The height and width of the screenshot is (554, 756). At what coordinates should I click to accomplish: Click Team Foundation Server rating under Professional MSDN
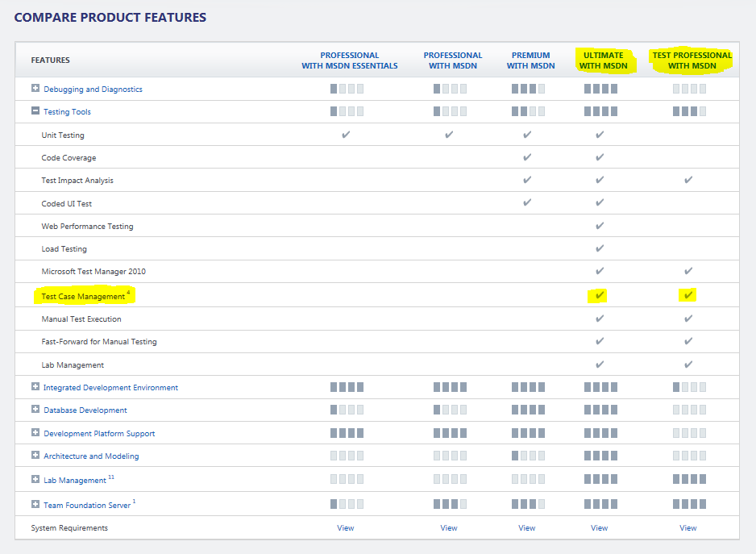(450, 504)
